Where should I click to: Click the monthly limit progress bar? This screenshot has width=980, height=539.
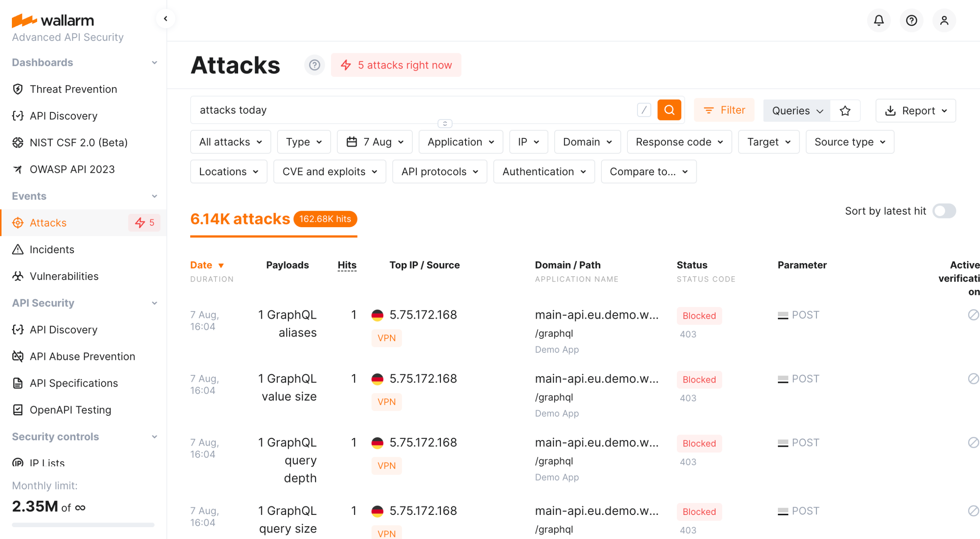[83, 525]
